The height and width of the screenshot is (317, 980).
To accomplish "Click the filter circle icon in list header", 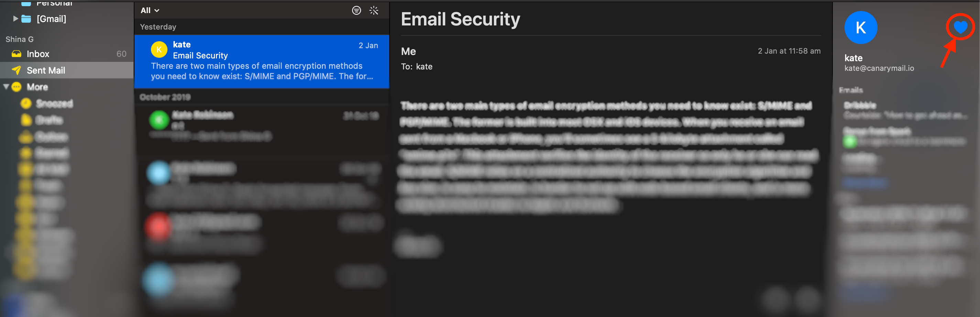I will click(356, 10).
